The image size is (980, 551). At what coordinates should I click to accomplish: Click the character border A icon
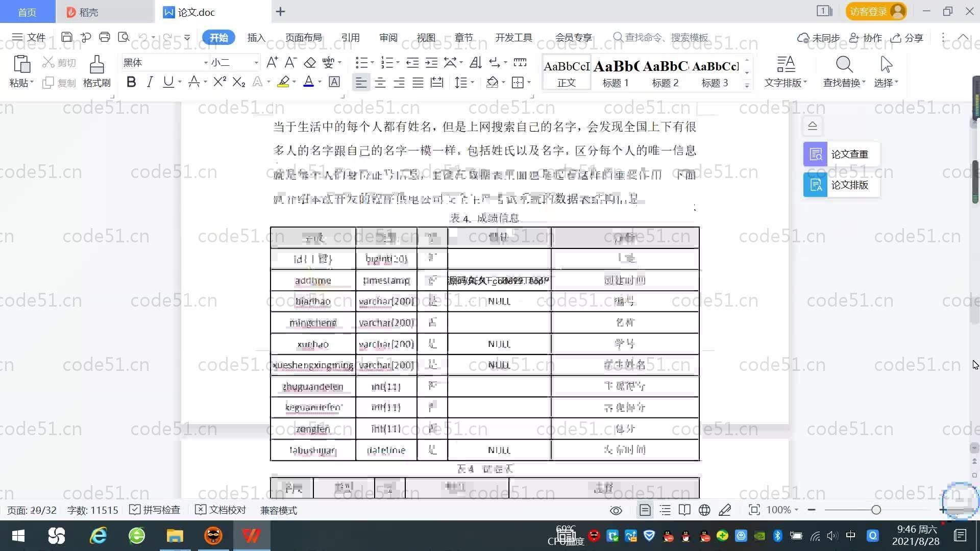click(x=334, y=82)
